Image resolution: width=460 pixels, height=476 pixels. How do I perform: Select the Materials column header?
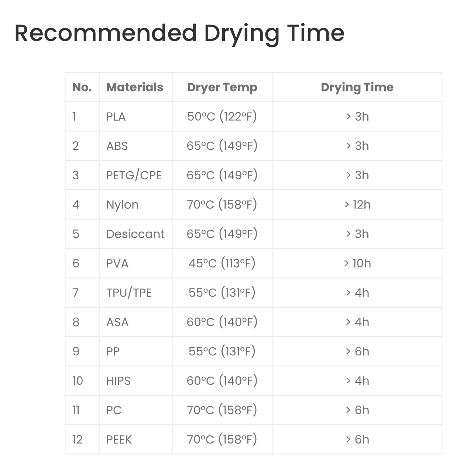pyautogui.click(x=135, y=87)
